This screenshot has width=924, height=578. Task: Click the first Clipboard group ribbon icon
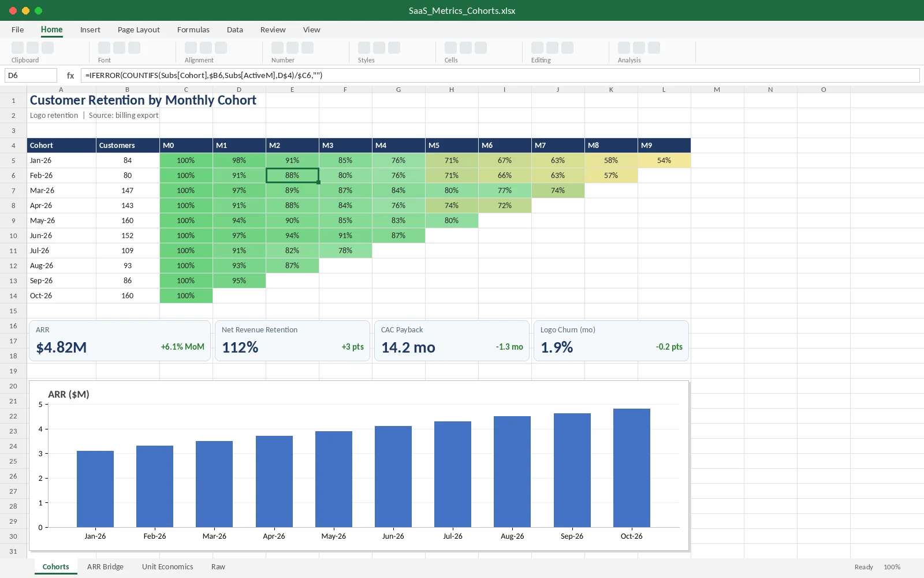coord(18,48)
